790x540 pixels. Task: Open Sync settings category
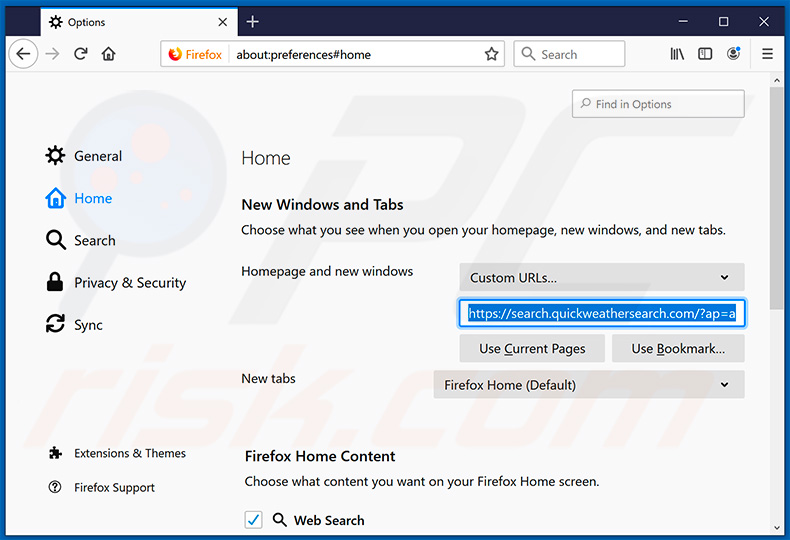(x=75, y=325)
